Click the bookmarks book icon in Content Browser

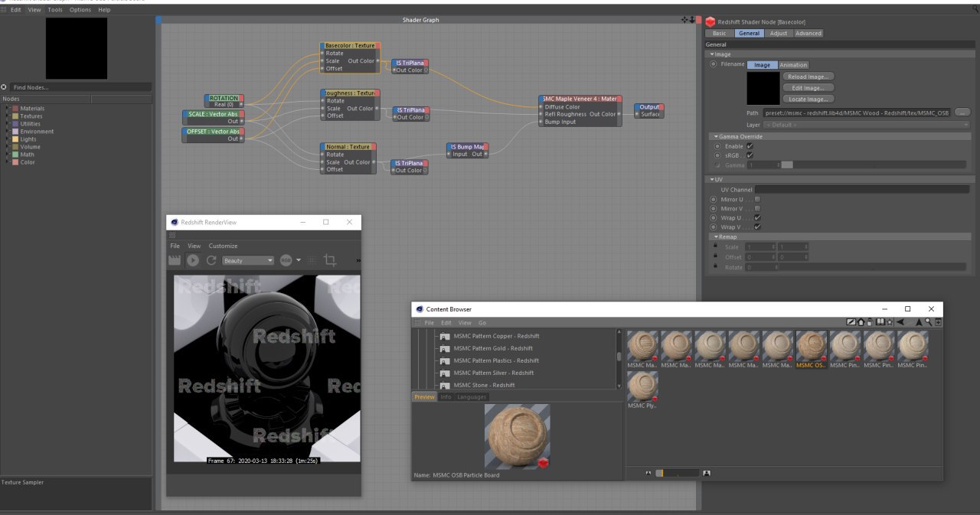point(880,322)
